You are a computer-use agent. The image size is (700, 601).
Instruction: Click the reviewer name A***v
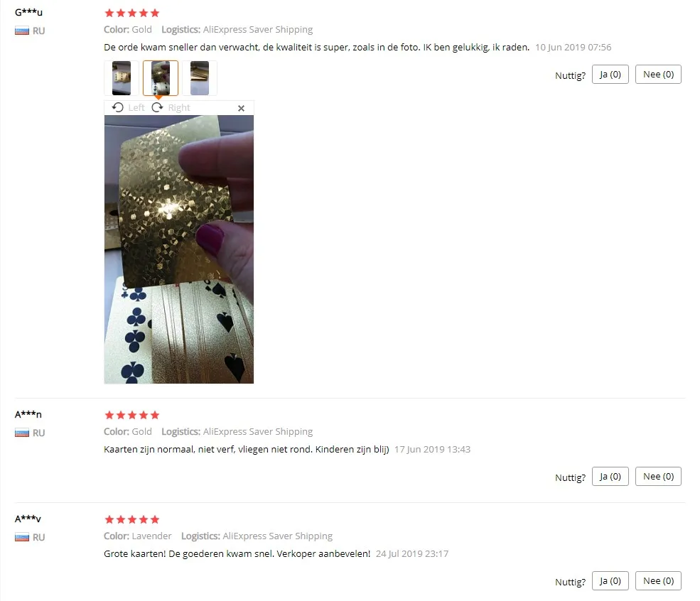click(x=28, y=519)
